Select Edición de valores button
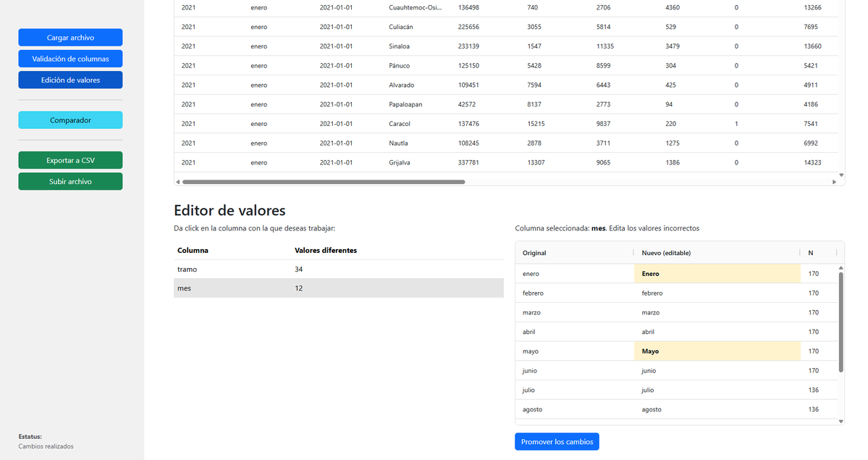Screen dimensions: 868x460 (x=70, y=80)
